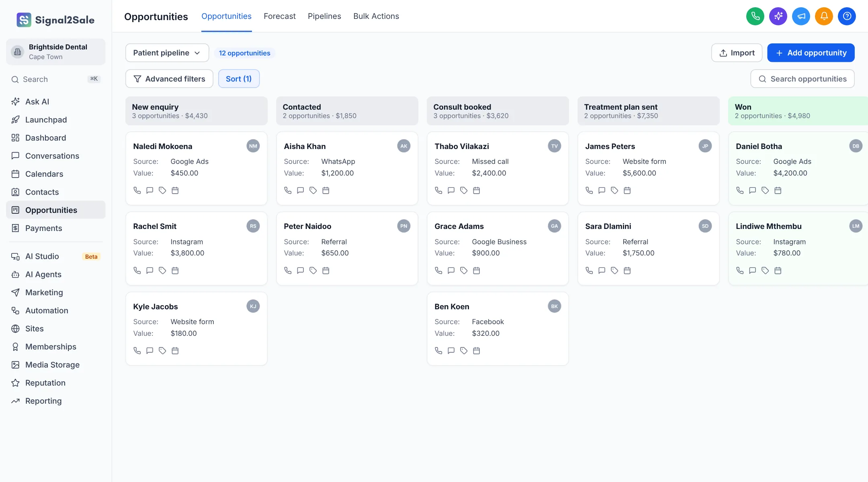The height and width of the screenshot is (482, 868).
Task: Open Conversations in sidebar
Action: tap(56, 156)
